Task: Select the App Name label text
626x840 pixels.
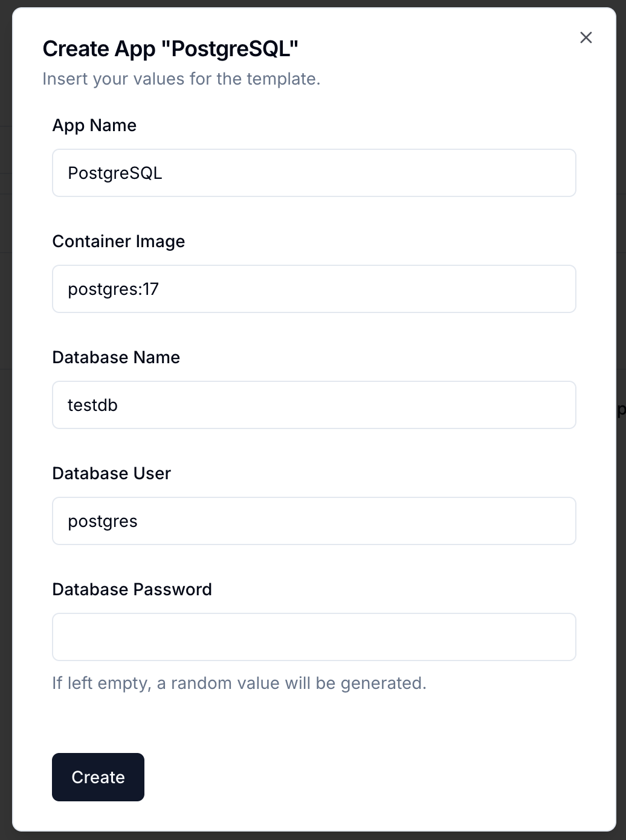Action: (x=94, y=126)
